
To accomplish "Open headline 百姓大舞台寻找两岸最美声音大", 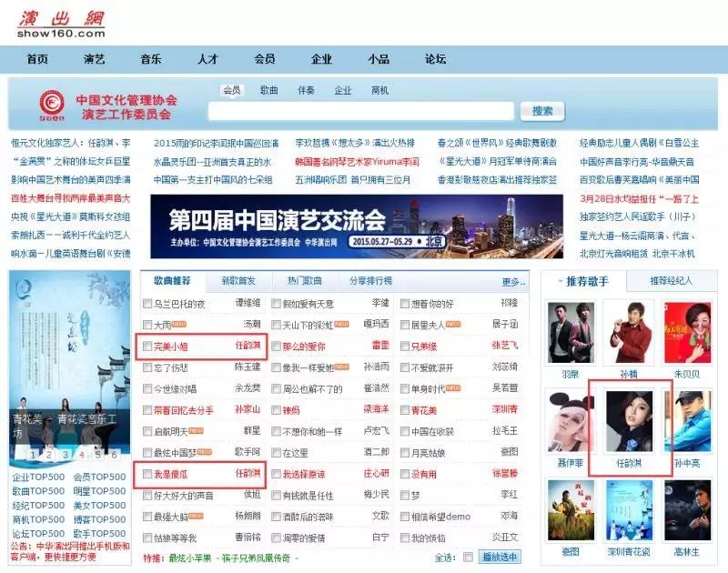I will point(71,198).
